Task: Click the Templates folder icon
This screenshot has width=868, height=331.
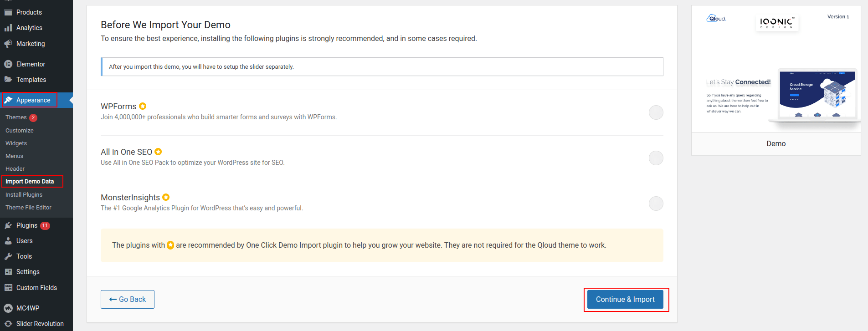Action: (8, 79)
